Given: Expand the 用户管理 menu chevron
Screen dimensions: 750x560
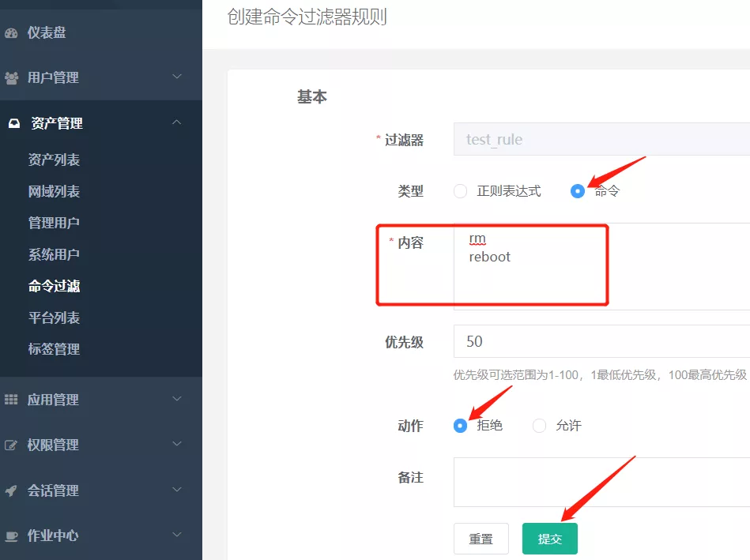Looking at the screenshot, I should point(177,77).
